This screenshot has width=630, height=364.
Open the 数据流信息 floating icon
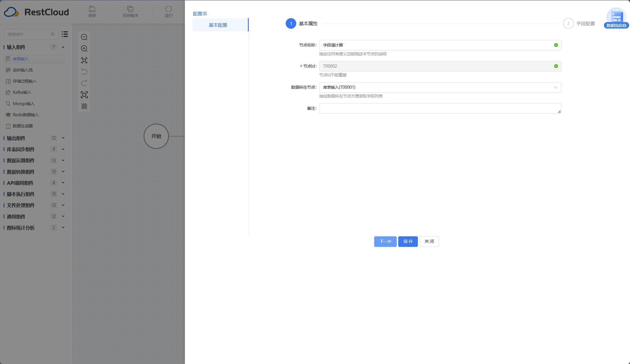pyautogui.click(x=616, y=18)
